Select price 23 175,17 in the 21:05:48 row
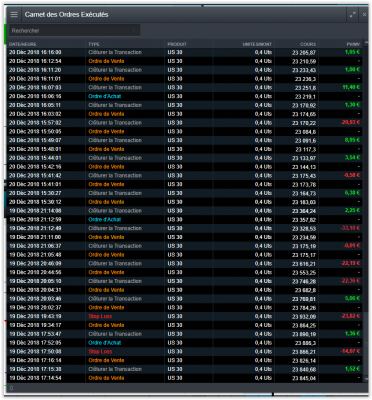 tap(304, 255)
